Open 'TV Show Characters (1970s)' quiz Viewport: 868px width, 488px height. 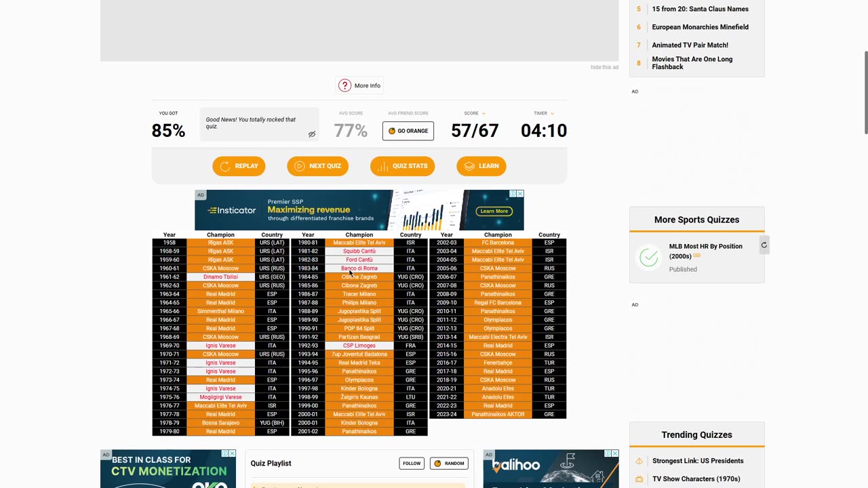(x=696, y=479)
